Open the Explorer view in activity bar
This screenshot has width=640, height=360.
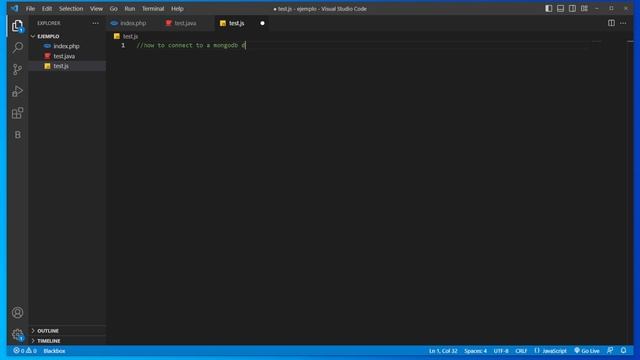tap(17, 26)
